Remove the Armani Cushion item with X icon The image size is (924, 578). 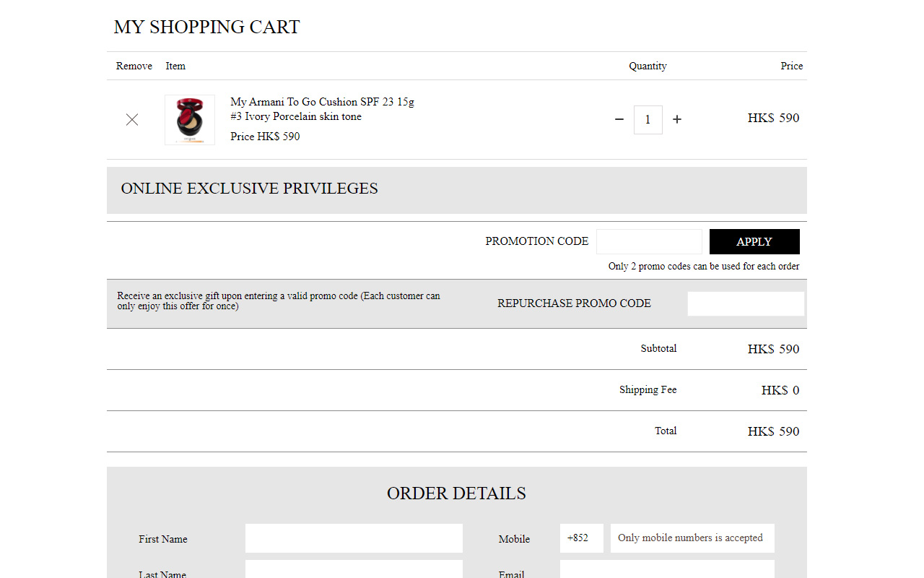132,120
